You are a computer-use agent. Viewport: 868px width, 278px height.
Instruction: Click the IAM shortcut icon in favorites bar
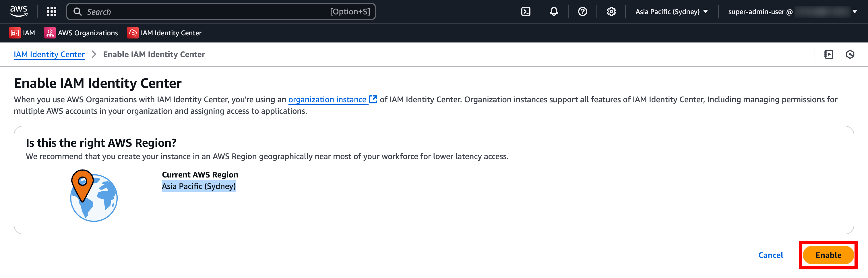click(15, 33)
